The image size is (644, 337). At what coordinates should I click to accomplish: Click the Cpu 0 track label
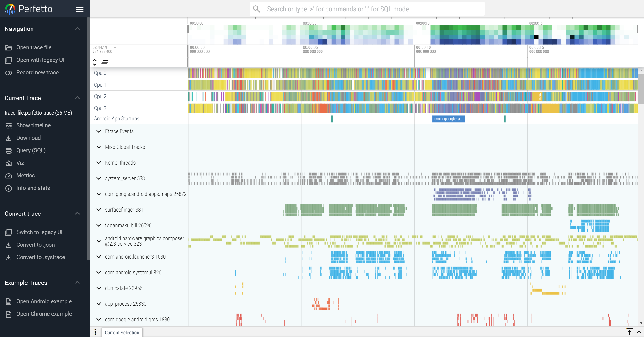coord(100,73)
